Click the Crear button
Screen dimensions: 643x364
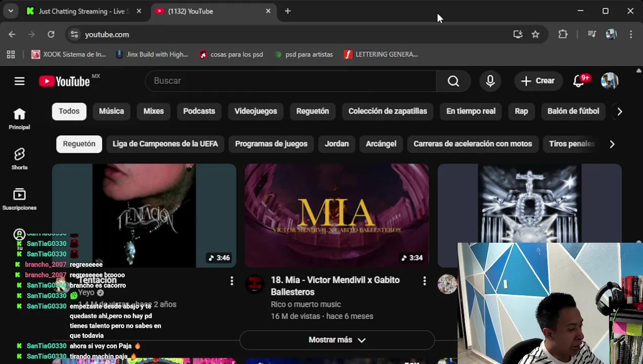coord(538,81)
